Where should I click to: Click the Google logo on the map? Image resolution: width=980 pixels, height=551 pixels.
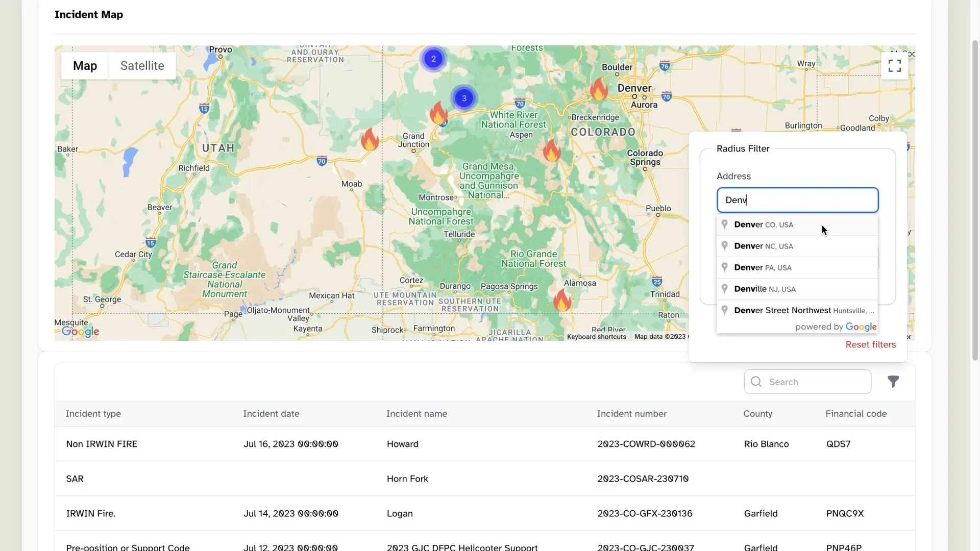click(x=80, y=331)
